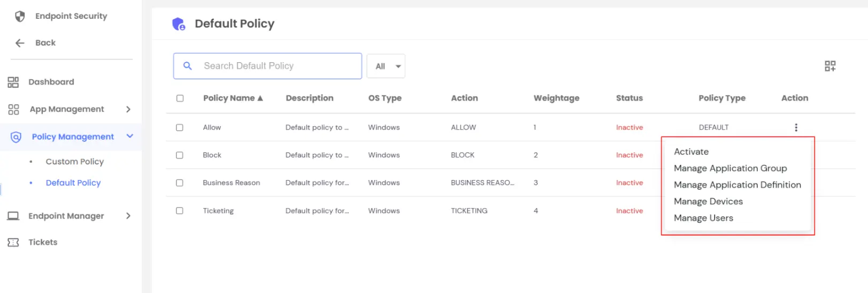The height and width of the screenshot is (293, 868).
Task: Click the column grid customize icon
Action: 829,66
